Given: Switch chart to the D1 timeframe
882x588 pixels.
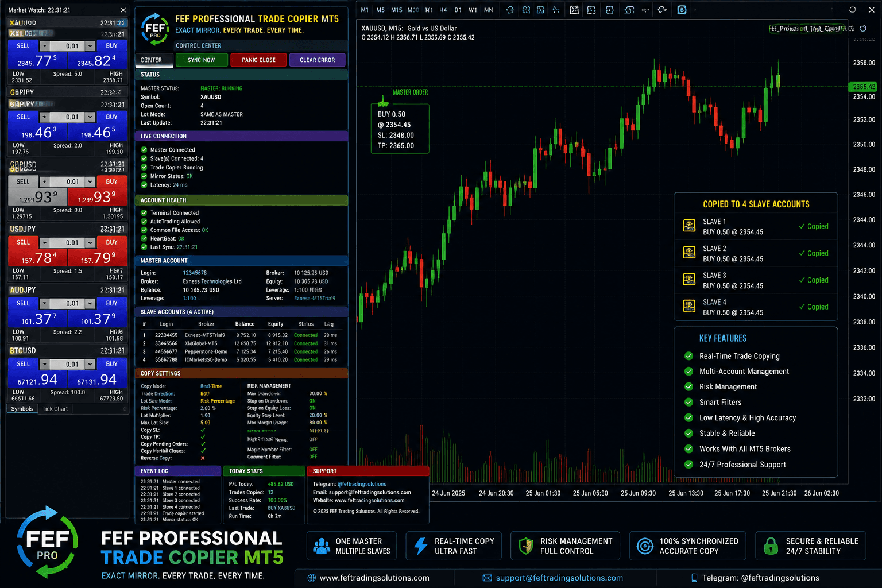Looking at the screenshot, I should coord(458,10).
